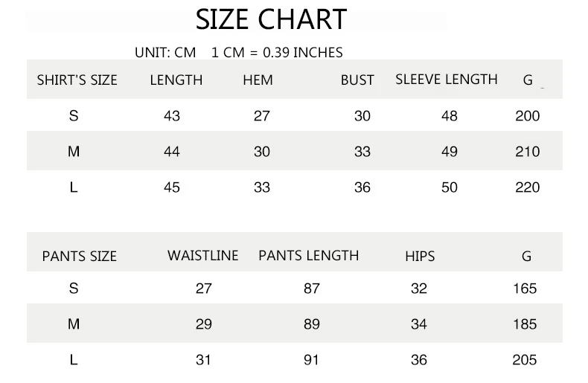Screen dimensions: 588x383
Task: Click shirt size L row label
Action: 74,187
